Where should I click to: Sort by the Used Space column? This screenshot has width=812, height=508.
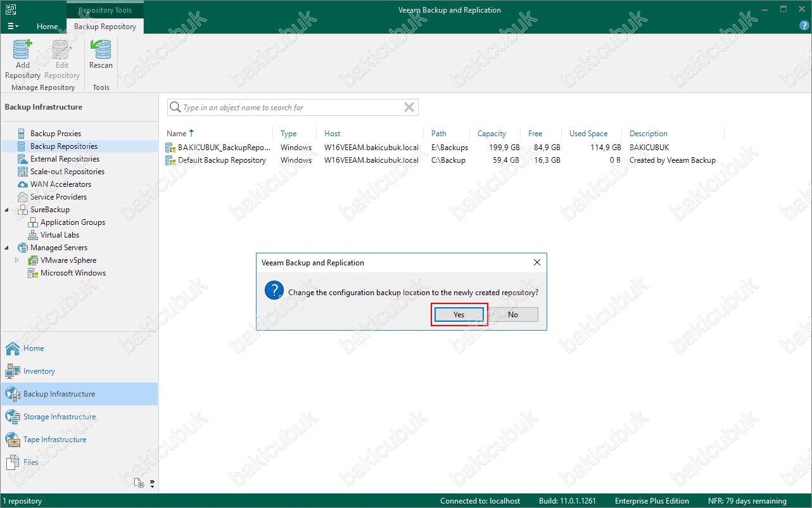588,134
